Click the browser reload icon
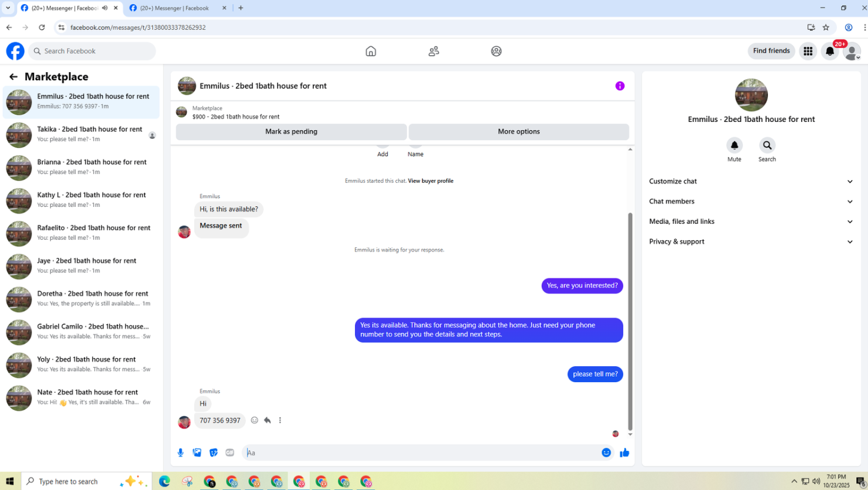The image size is (868, 490). click(42, 28)
